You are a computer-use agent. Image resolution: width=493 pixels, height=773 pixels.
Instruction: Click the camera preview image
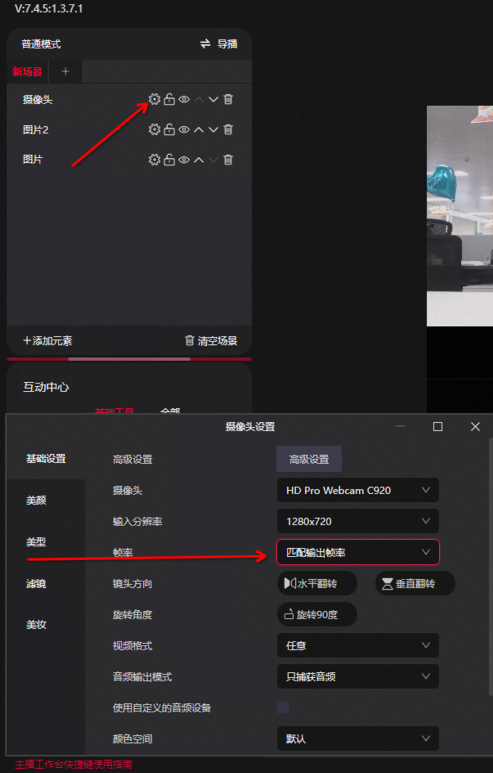tap(460, 215)
